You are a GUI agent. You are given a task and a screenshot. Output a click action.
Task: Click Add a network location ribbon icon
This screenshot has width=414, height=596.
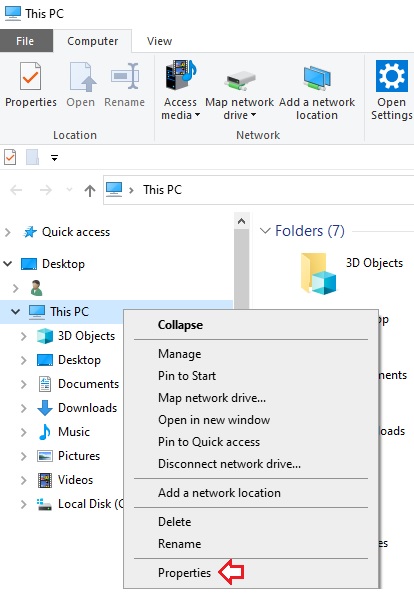point(317,78)
